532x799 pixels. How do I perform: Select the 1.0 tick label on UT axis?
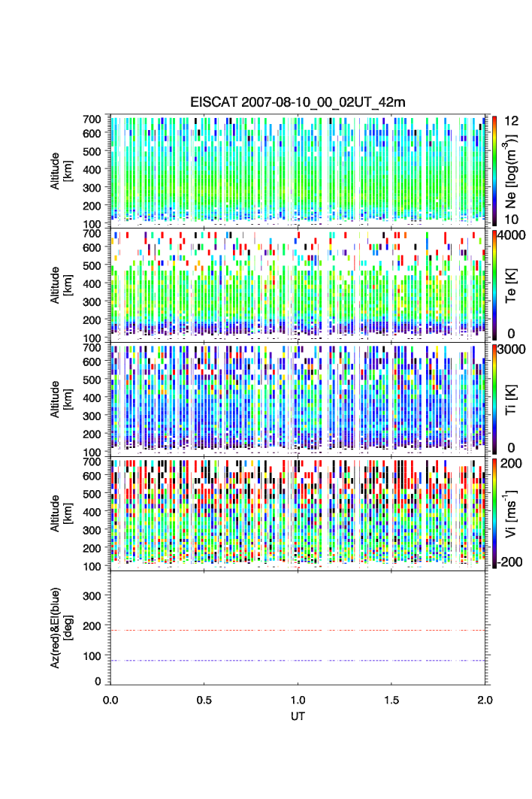tap(298, 699)
